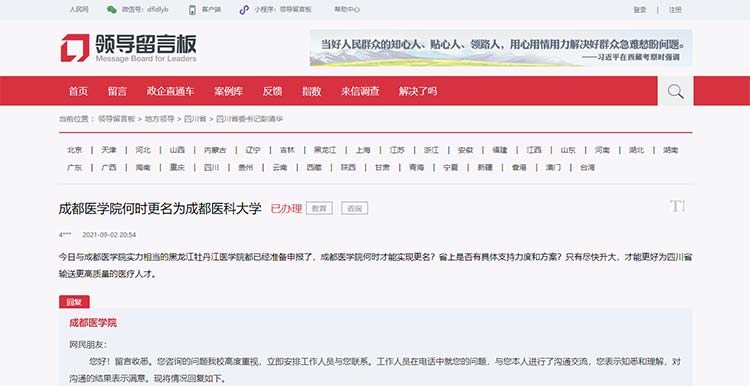Viewport: 750px width, 386px height.
Task: Open 指数 menu item
Action: (311, 91)
